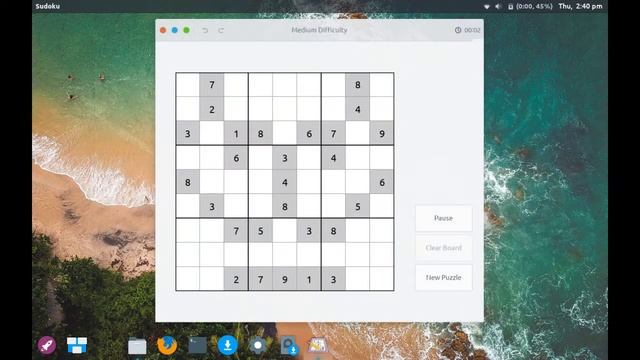Select the empty top-right corner cell of grid
Viewport: 640px width, 360px height.
coord(382,85)
